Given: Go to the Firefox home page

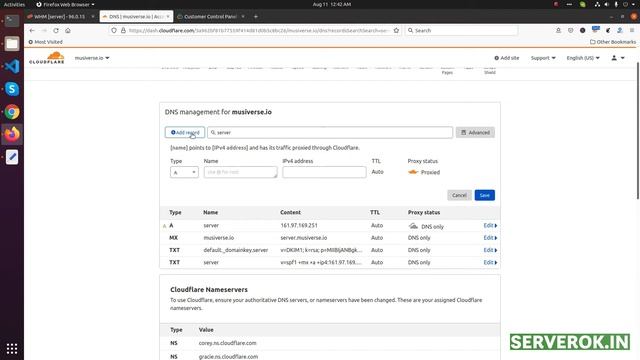Looking at the screenshot, I should [68, 31].
